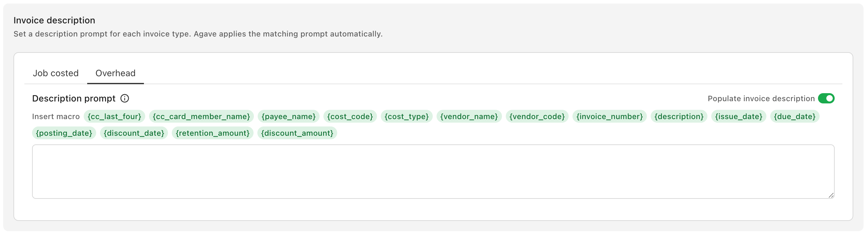This screenshot has height=235, width=868.
Task: Insert the {issue_date} macro
Action: coord(738,117)
